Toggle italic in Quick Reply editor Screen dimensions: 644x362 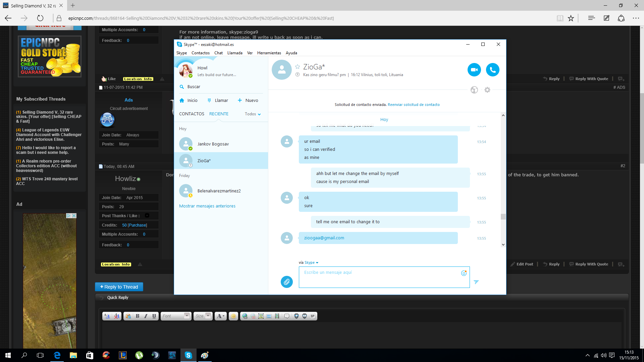[x=146, y=316]
